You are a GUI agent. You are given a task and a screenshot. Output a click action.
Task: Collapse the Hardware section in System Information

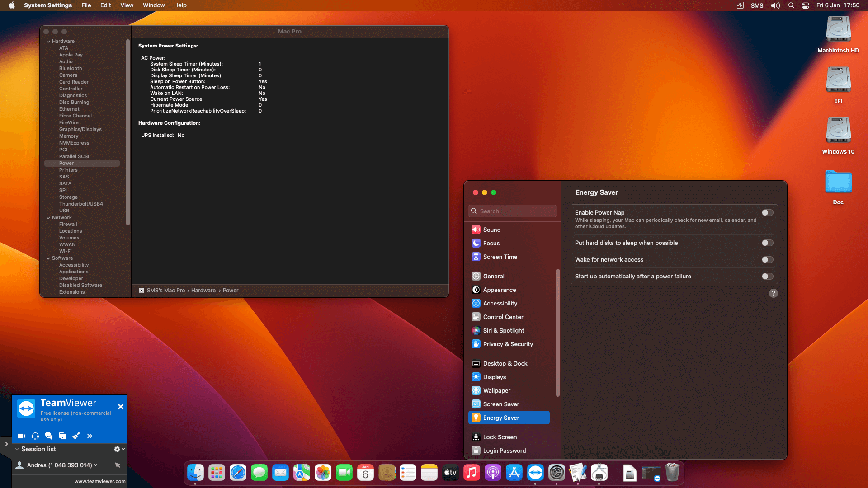48,41
